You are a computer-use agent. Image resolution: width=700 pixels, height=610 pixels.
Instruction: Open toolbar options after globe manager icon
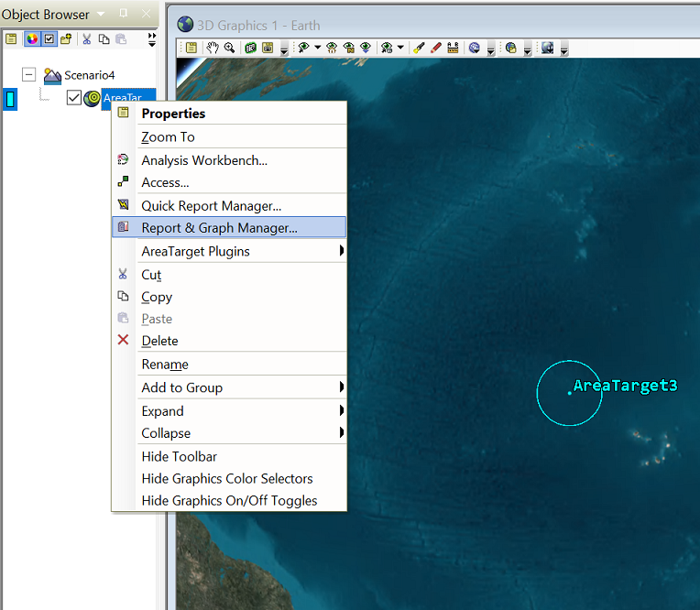[490, 49]
